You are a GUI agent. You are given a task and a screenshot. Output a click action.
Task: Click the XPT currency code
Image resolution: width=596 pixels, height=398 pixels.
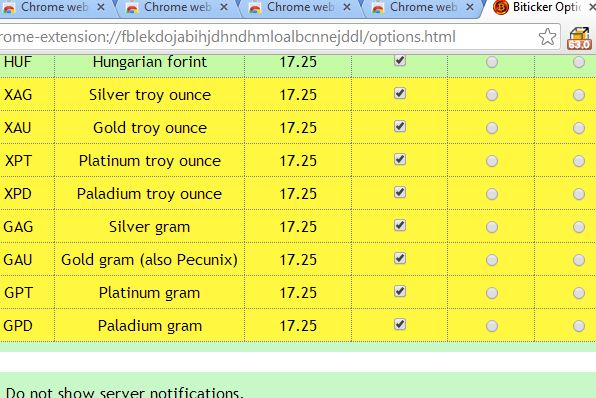click(x=18, y=161)
